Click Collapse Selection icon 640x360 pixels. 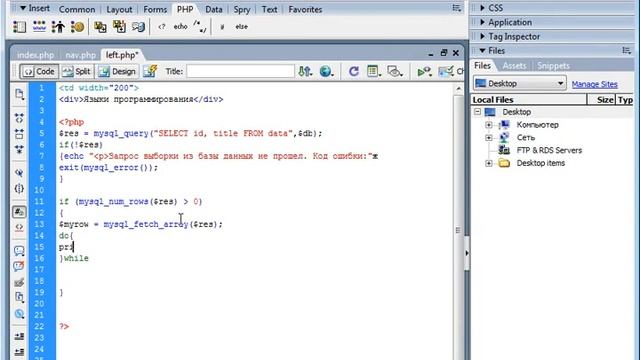point(19,134)
